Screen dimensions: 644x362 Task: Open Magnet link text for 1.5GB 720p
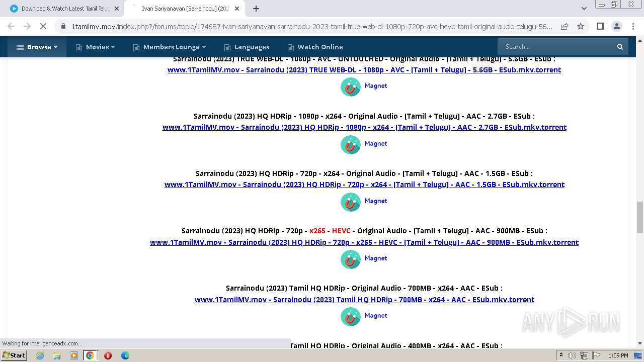point(375,201)
